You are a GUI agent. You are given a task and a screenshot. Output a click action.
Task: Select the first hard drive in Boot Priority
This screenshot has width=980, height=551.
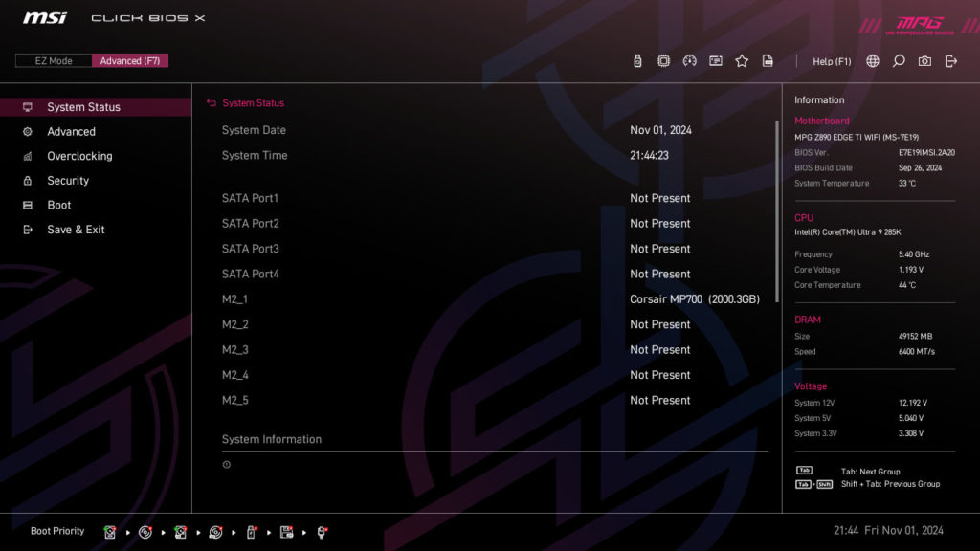pos(111,532)
